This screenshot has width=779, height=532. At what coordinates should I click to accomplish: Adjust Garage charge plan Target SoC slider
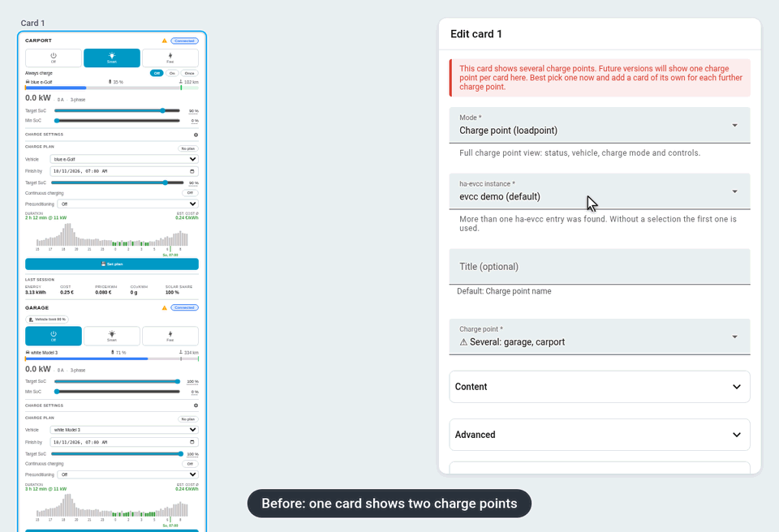click(117, 454)
